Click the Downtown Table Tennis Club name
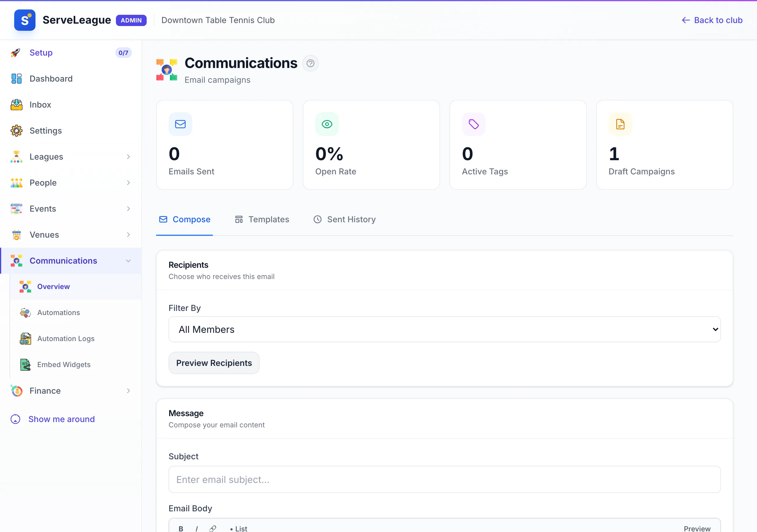757x532 pixels. 218,20
